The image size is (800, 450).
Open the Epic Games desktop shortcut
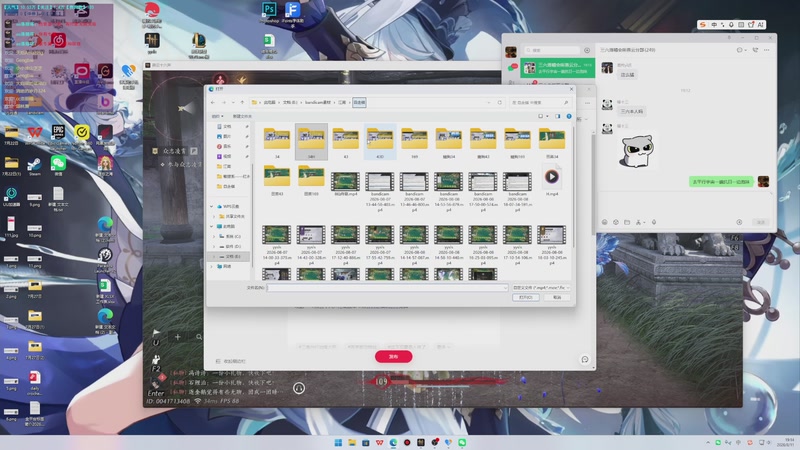point(58,135)
